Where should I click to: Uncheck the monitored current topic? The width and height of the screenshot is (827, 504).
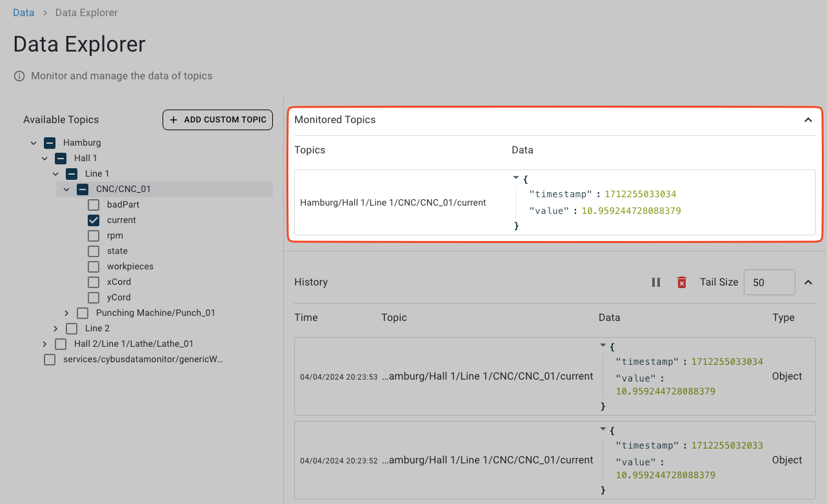93,220
